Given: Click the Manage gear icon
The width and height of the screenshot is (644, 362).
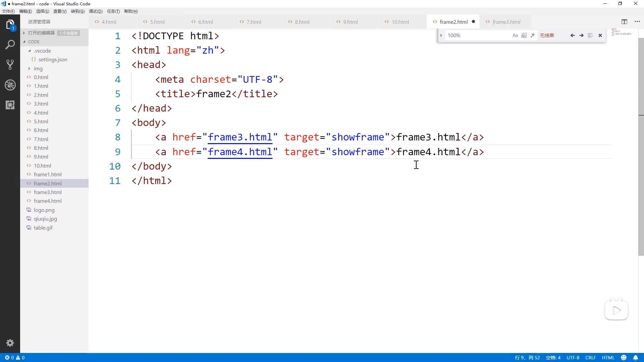Looking at the screenshot, I should pyautogui.click(x=10, y=343).
